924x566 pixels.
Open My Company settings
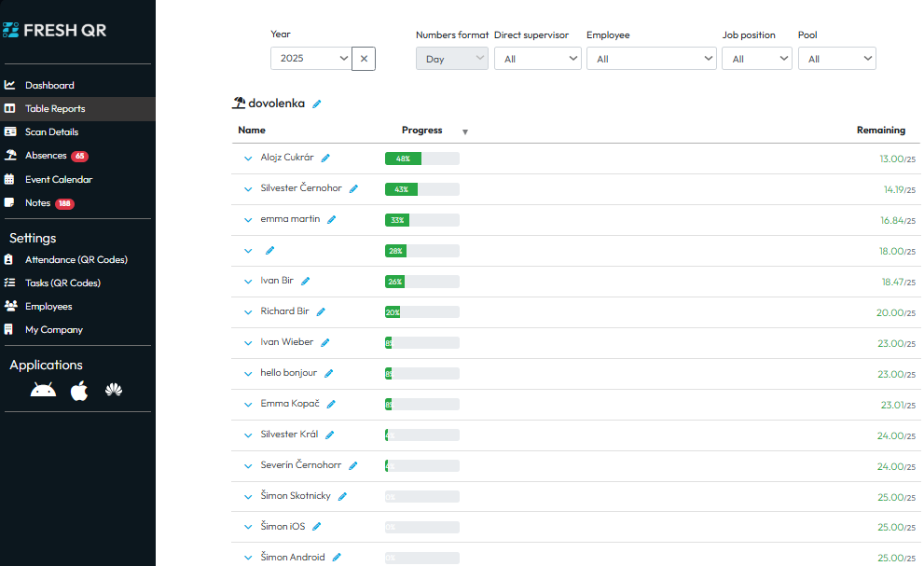coord(53,330)
